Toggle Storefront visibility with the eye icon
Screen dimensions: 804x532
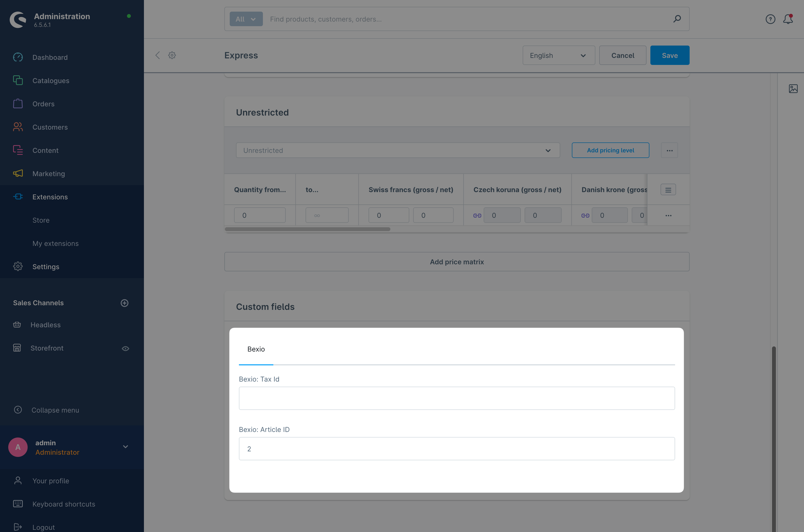coord(126,348)
